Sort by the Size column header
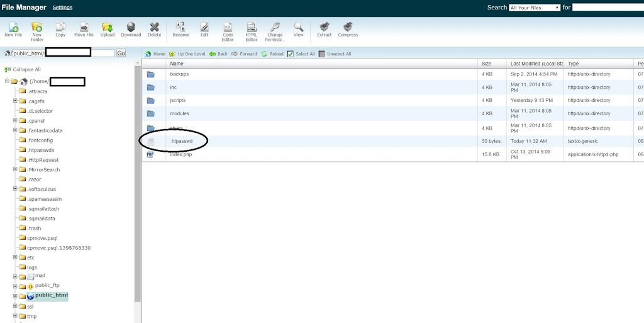 (486, 64)
